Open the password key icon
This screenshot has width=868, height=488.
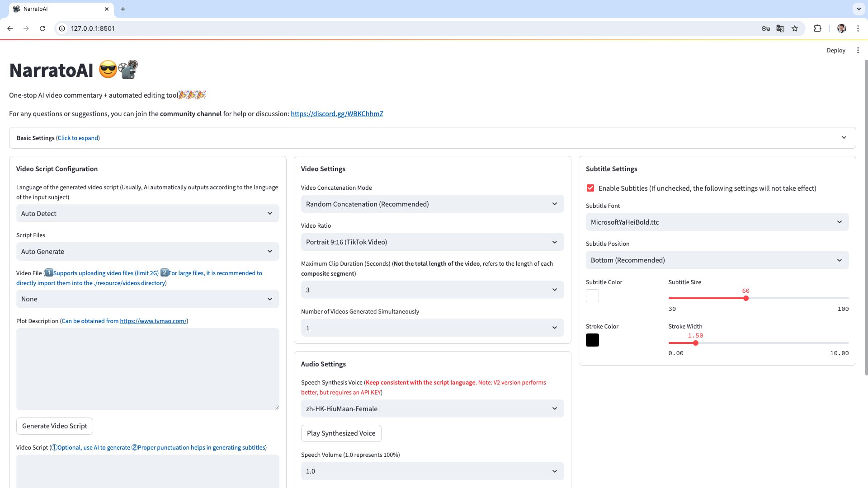765,28
